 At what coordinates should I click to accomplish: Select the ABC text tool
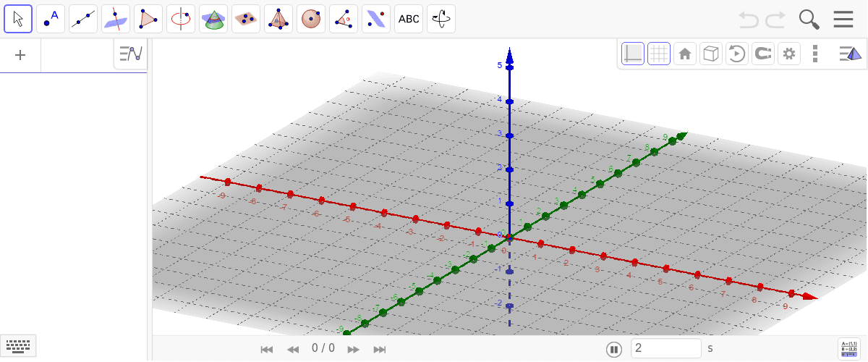click(409, 19)
